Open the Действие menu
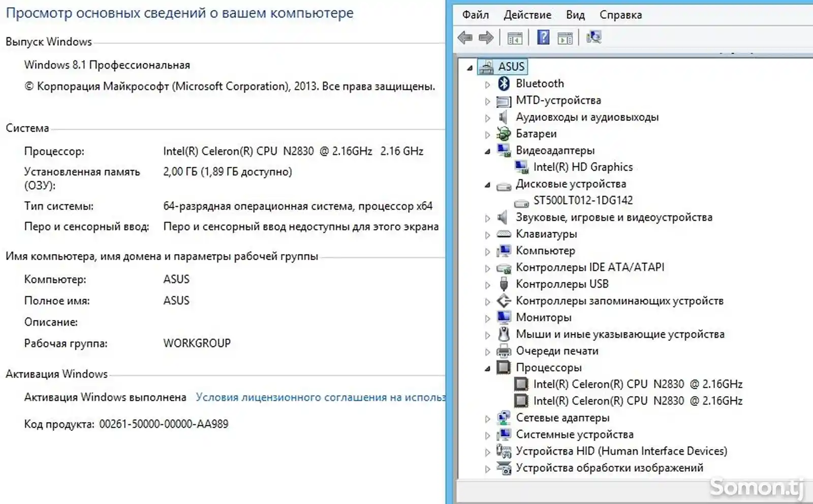 tap(527, 15)
